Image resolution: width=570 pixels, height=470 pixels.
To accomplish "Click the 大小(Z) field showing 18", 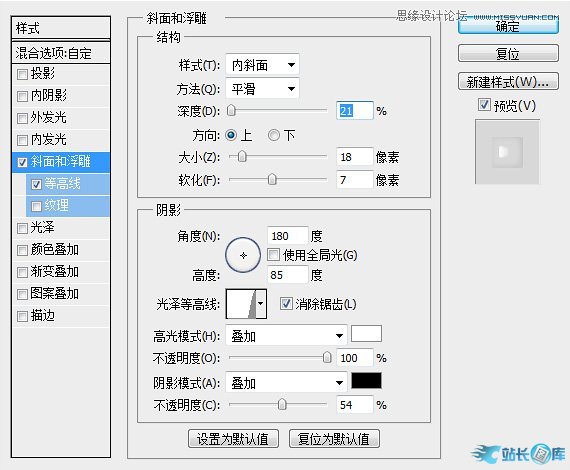I will pyautogui.click(x=354, y=157).
